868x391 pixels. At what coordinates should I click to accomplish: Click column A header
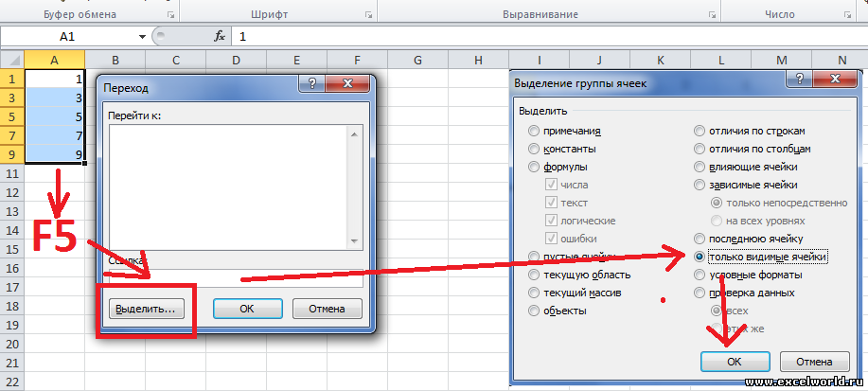click(54, 60)
